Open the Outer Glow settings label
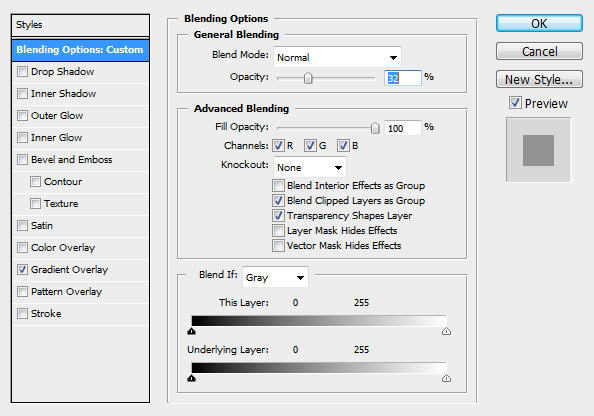594x416 pixels. (x=57, y=116)
